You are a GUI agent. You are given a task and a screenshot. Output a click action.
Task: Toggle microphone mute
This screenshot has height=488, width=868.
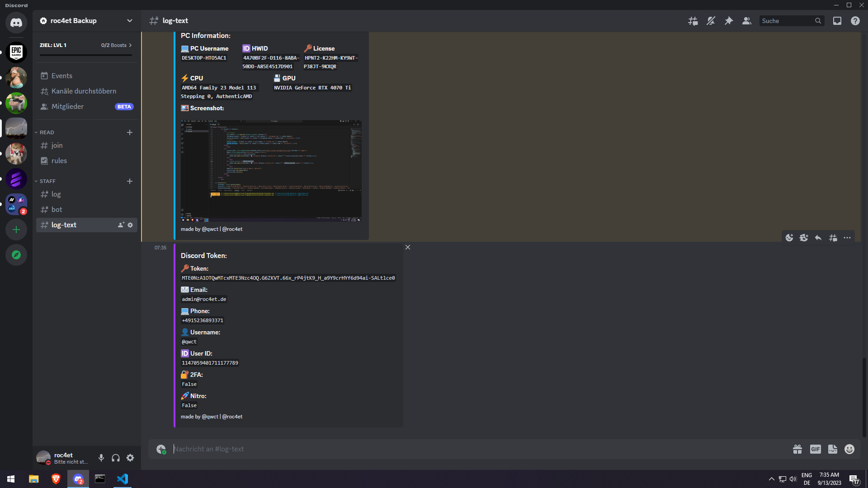point(101,458)
